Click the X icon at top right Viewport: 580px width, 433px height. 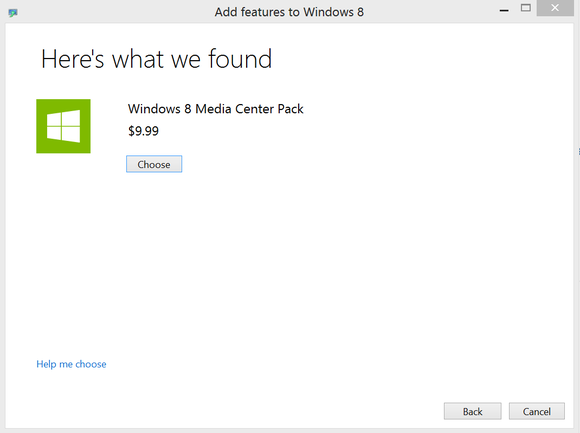554,8
